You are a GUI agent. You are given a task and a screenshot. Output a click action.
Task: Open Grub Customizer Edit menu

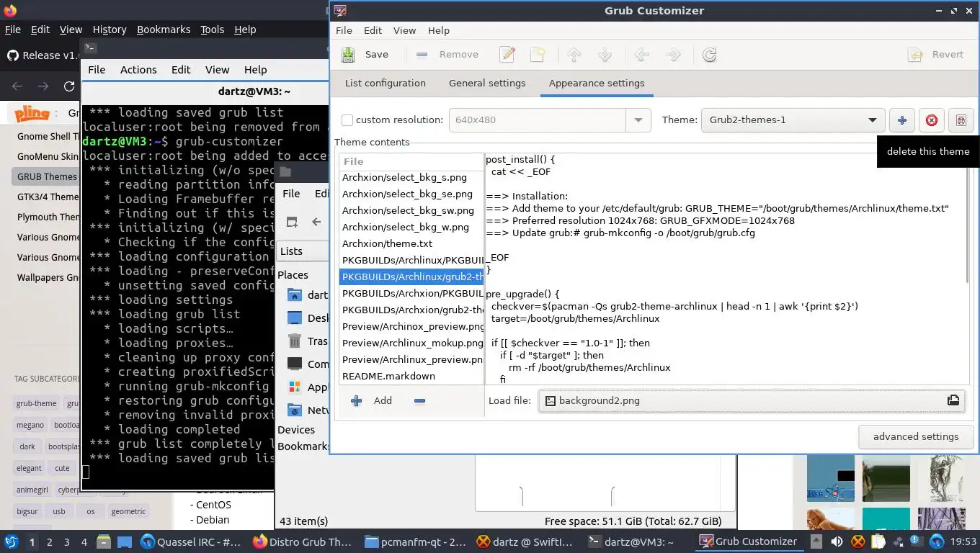click(373, 30)
